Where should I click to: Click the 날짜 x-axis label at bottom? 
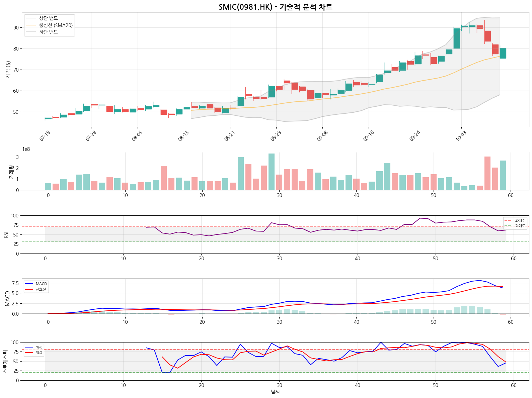click(275, 392)
